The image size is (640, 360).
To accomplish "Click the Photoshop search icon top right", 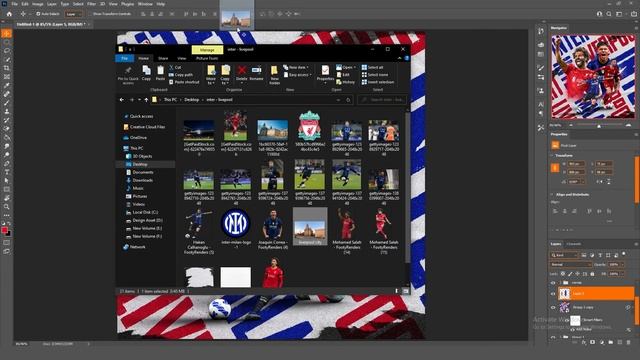I will (609, 14).
